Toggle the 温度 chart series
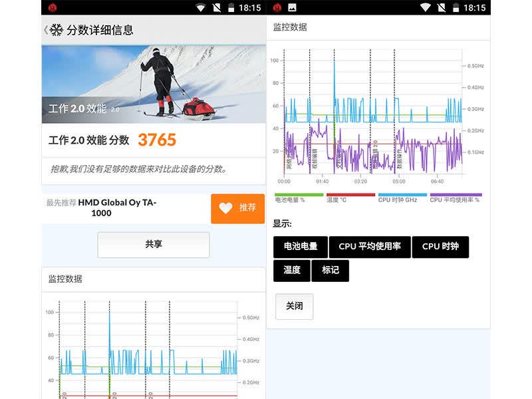 click(x=292, y=271)
